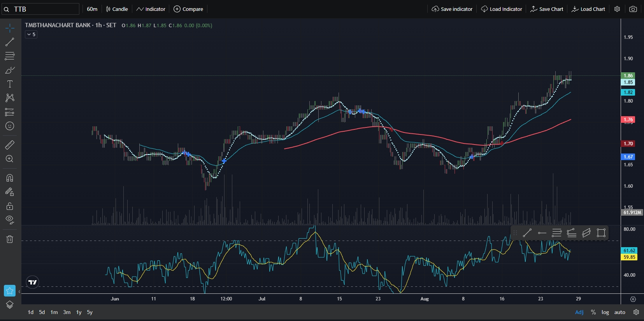Click the green 1.86 price label
Screen dimensions: 644x321
pyautogui.click(x=628, y=76)
